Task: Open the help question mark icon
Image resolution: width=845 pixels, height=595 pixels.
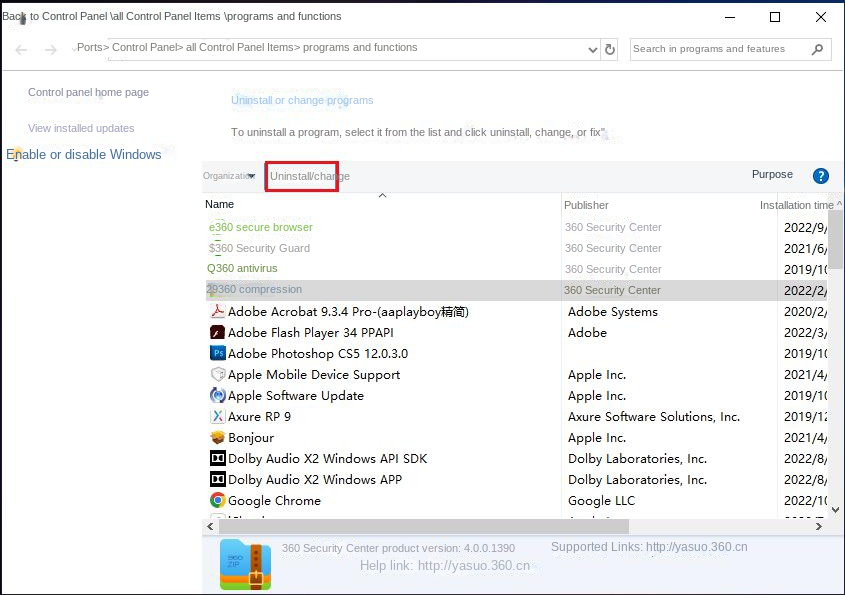Action: tap(820, 175)
